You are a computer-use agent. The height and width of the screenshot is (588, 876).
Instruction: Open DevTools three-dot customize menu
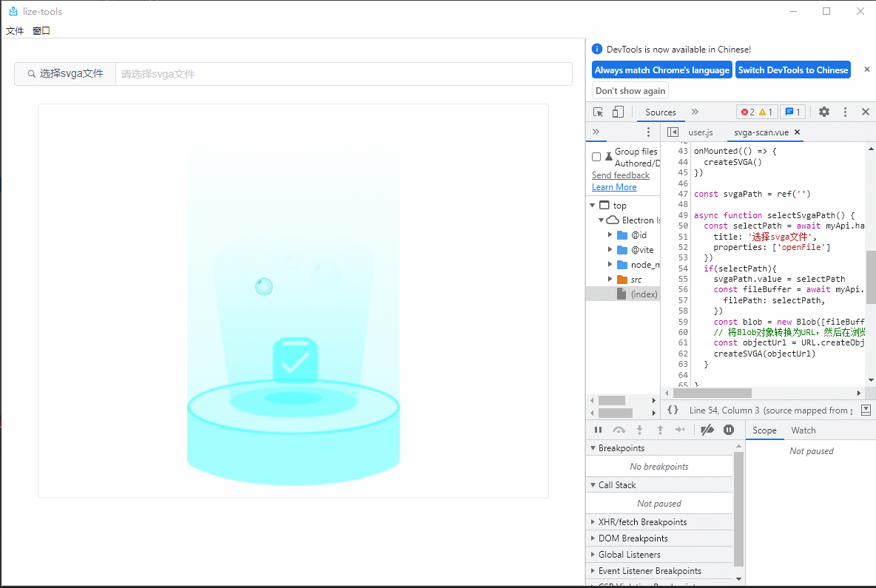pos(845,112)
